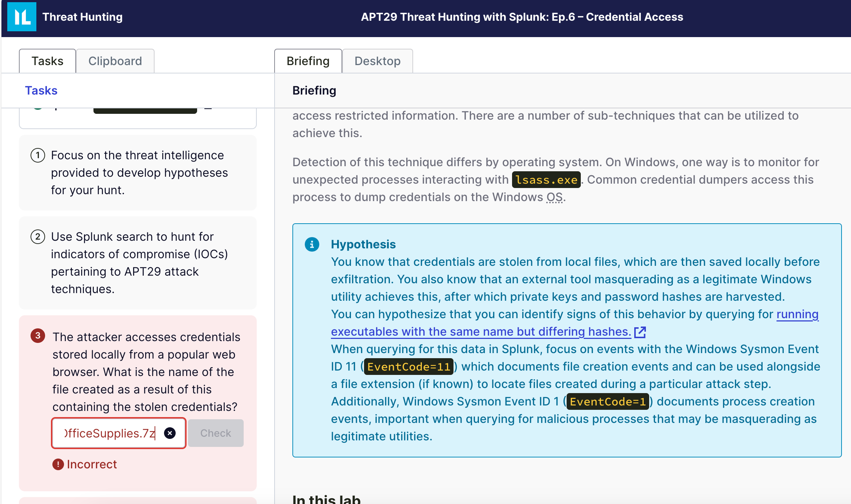Open the Desktop tab
The width and height of the screenshot is (851, 504).
point(377,61)
